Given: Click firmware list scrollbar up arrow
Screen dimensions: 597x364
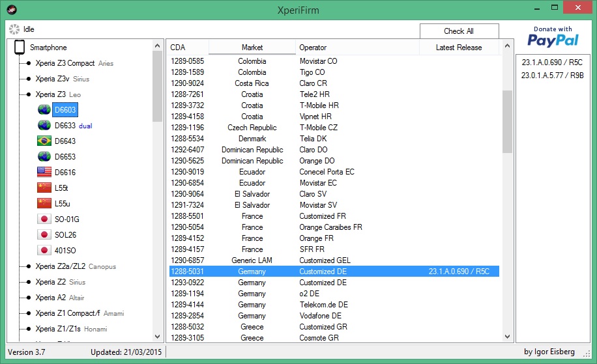Looking at the screenshot, I should (x=507, y=46).
